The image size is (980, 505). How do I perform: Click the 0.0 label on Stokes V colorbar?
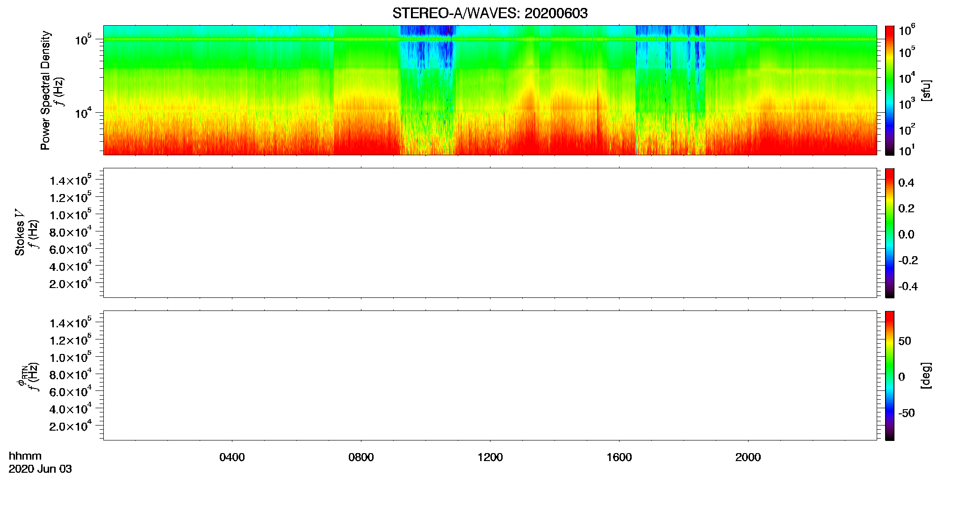point(906,234)
